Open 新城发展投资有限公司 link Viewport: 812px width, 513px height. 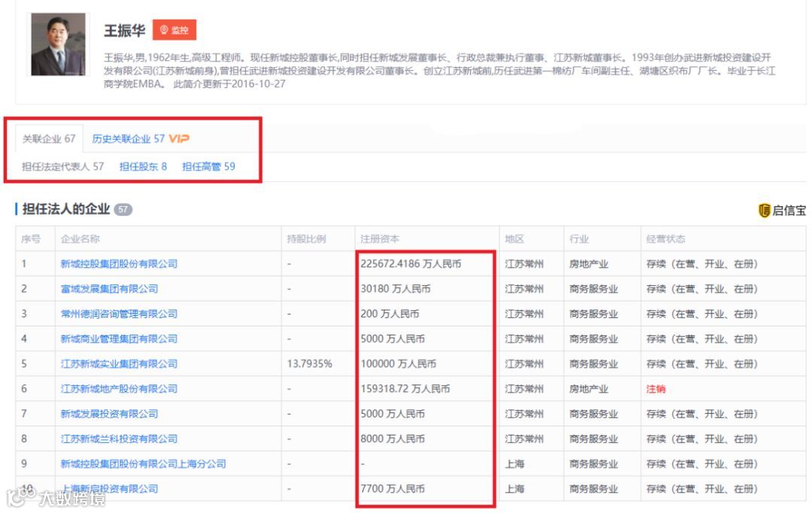click(109, 414)
